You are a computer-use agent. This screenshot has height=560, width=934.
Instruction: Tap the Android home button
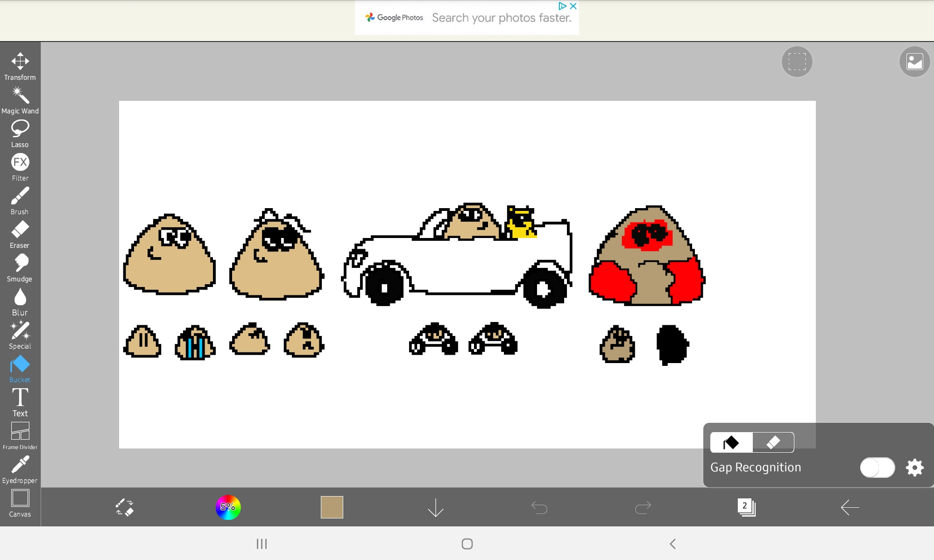pyautogui.click(x=467, y=544)
